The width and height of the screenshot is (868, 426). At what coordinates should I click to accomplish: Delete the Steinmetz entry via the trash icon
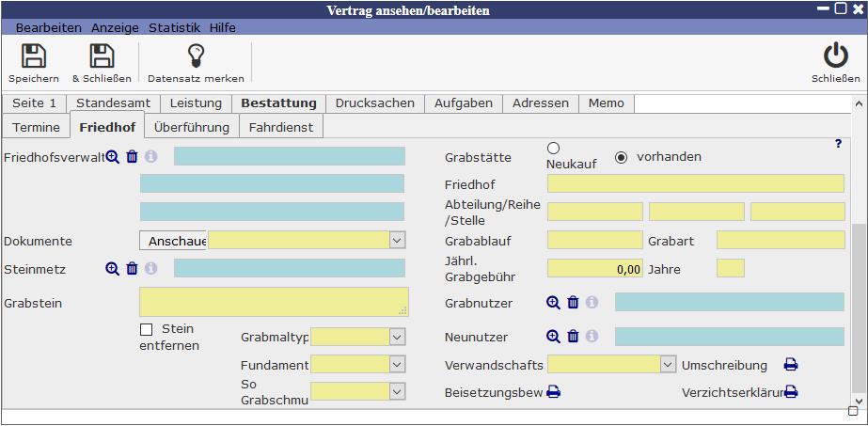coord(132,268)
